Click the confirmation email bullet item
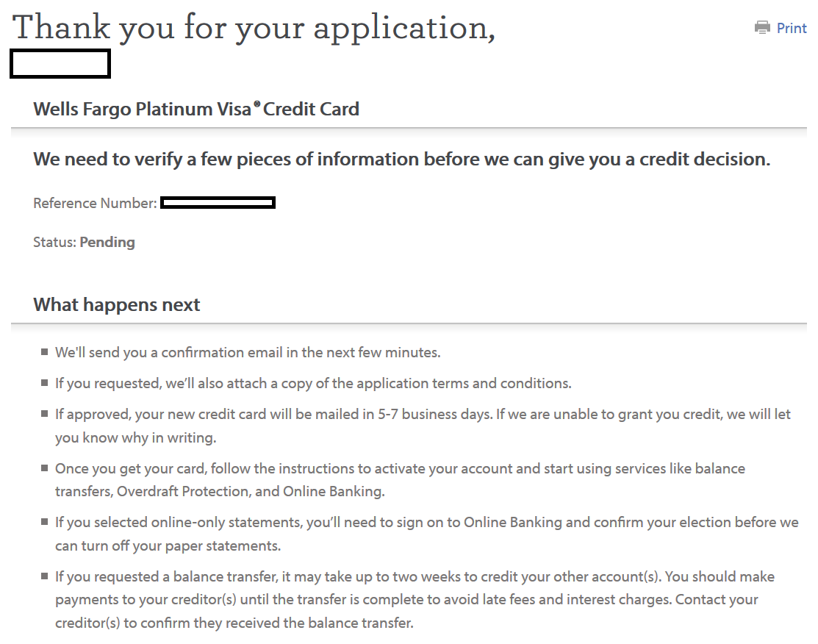This screenshot has height=644, width=818. tap(248, 353)
